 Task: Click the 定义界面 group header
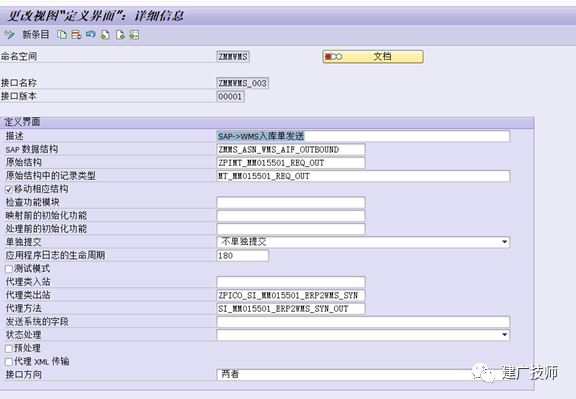coord(267,122)
